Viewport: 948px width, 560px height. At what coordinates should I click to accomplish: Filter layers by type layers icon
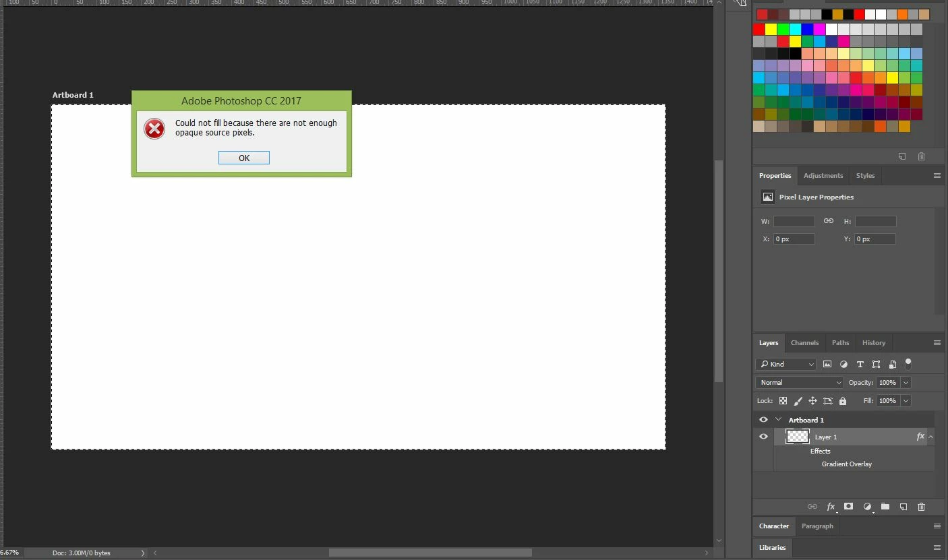860,364
